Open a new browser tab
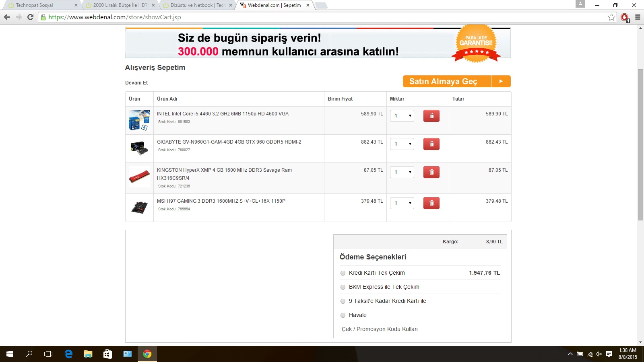644x362 pixels. click(x=321, y=5)
